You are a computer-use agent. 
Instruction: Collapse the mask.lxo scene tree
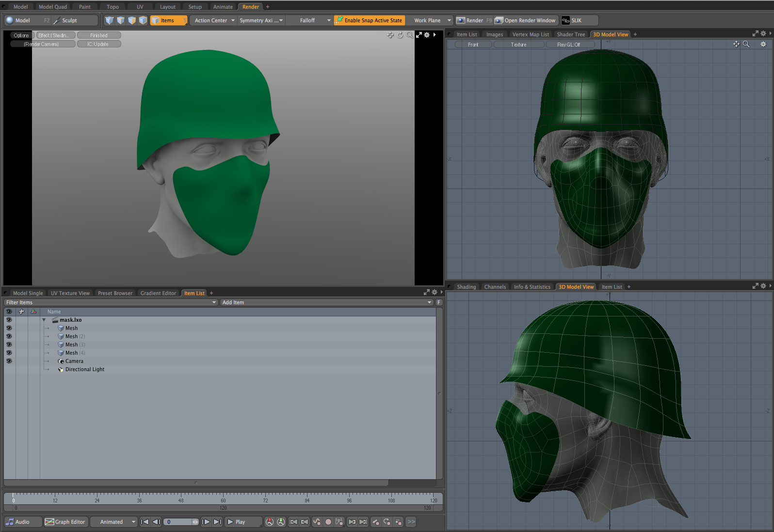pos(44,320)
